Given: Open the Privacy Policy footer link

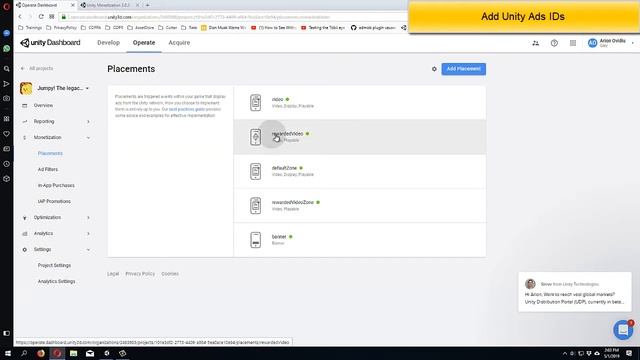Looking at the screenshot, I should tap(140, 274).
